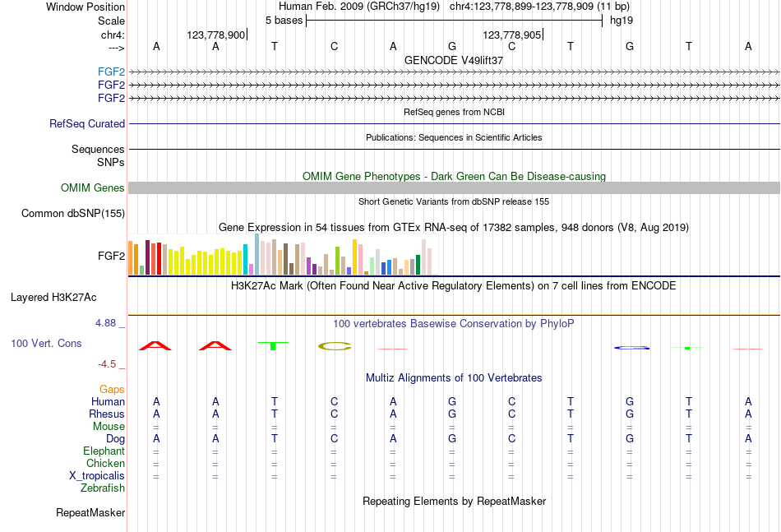Open the RefSeq Curated track label
Viewport: 781px width, 532px height.
pos(86,123)
